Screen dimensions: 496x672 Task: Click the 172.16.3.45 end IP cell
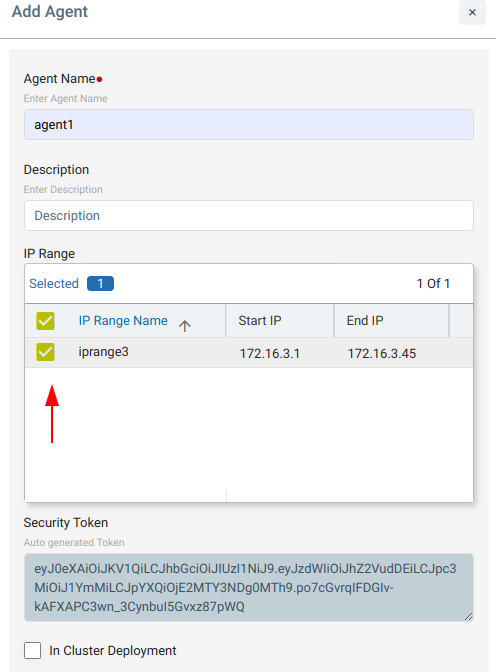point(382,354)
